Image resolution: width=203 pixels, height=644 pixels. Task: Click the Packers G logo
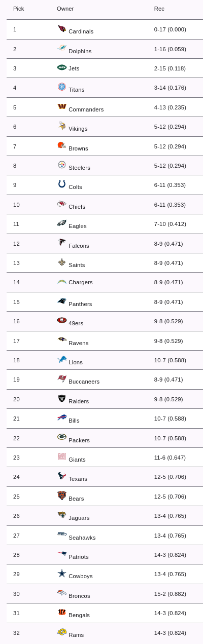click(x=62, y=437)
